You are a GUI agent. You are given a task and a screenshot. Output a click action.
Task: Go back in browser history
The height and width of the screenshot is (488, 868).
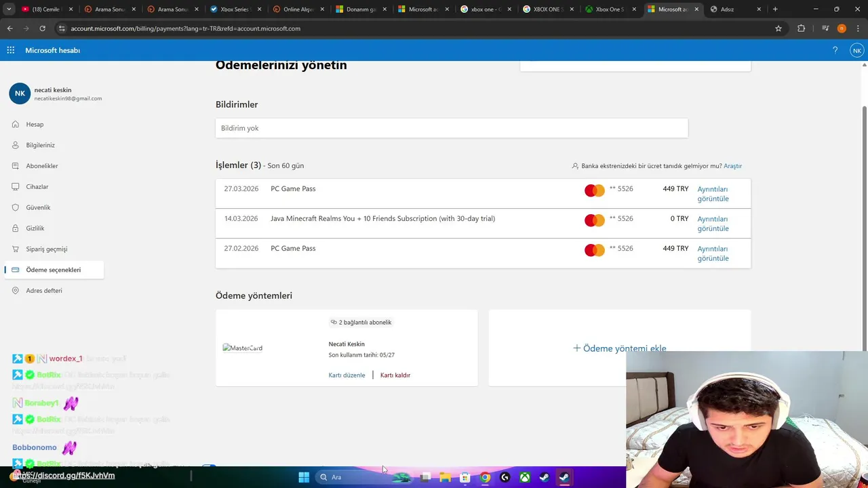tap(9, 28)
